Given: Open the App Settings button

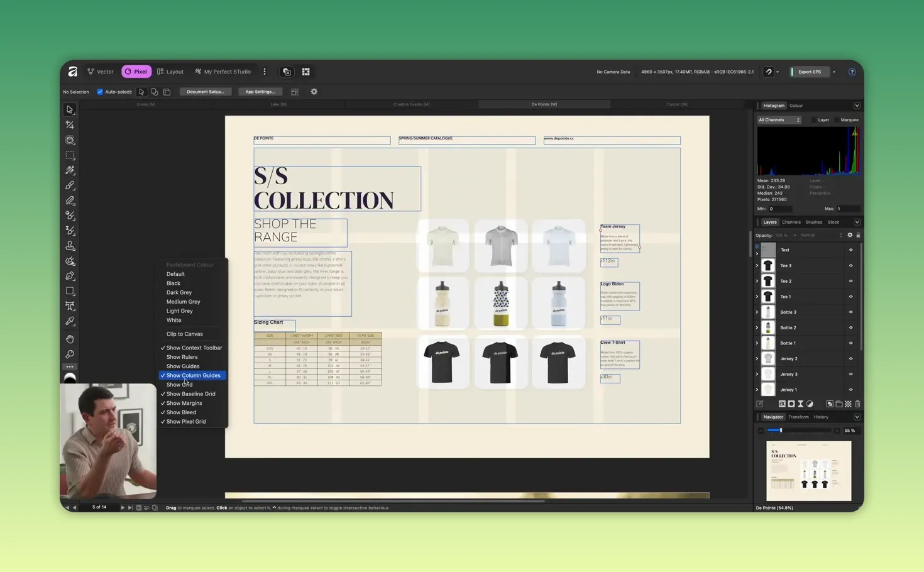Looking at the screenshot, I should [260, 92].
